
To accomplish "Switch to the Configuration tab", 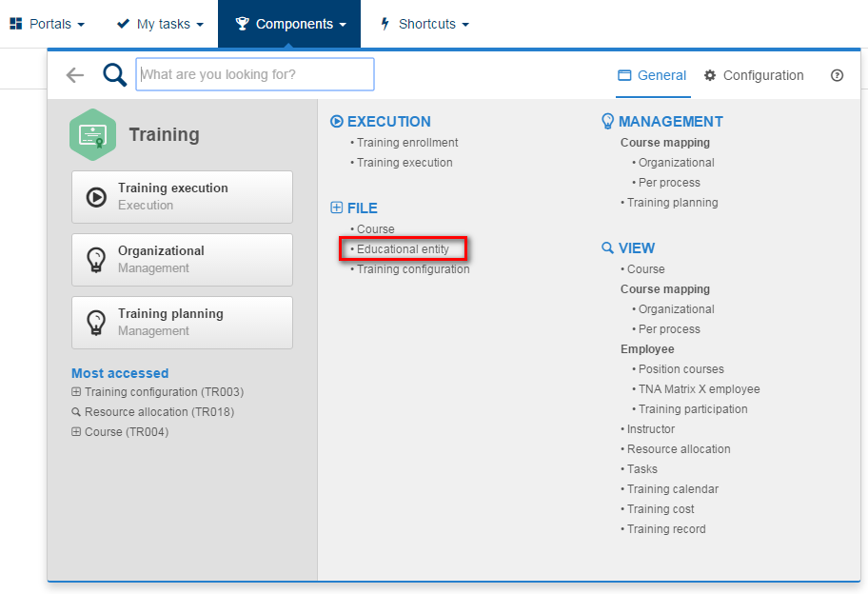I will click(754, 75).
